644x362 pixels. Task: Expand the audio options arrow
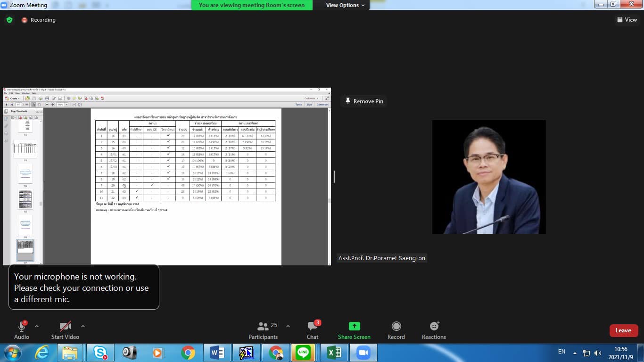click(x=37, y=326)
